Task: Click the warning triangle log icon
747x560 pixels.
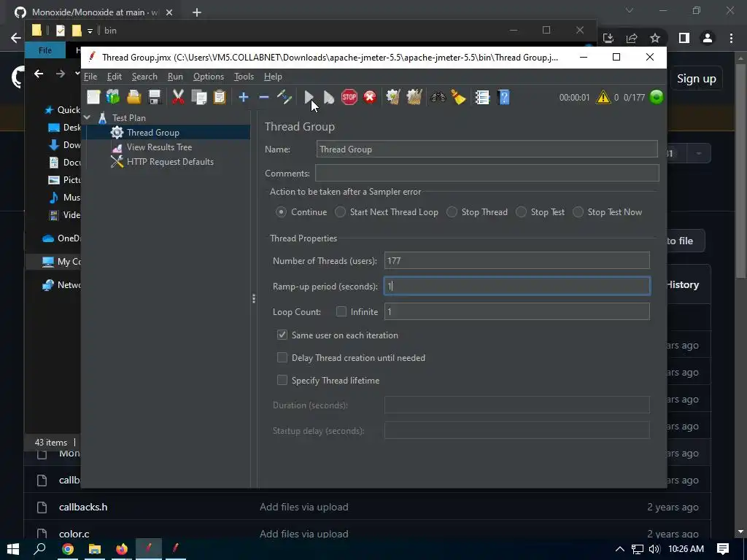Action: pos(603,97)
